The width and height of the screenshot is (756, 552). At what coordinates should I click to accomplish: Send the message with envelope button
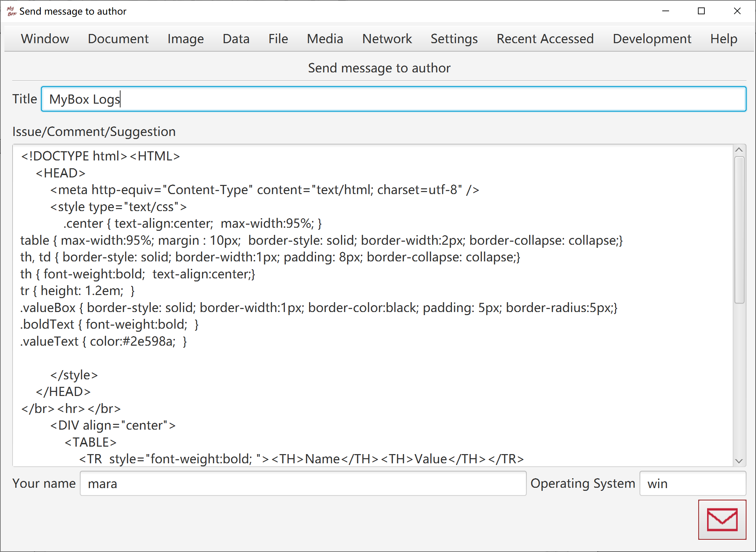point(722,519)
